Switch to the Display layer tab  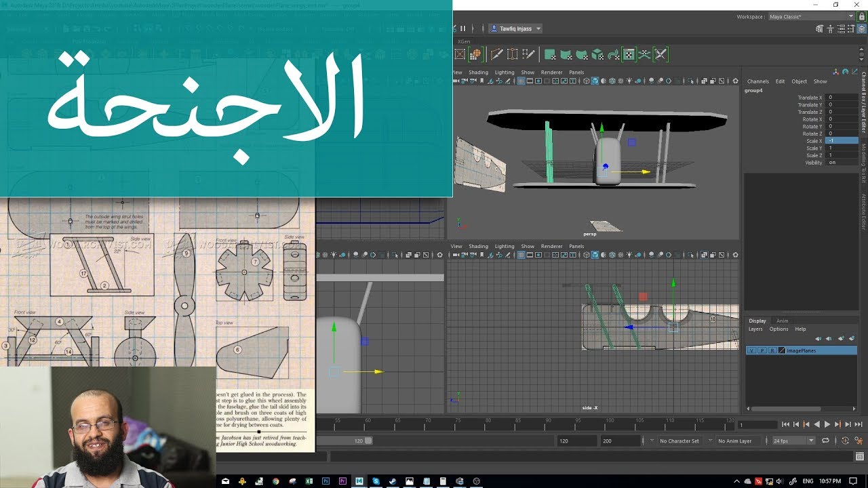[x=757, y=321]
